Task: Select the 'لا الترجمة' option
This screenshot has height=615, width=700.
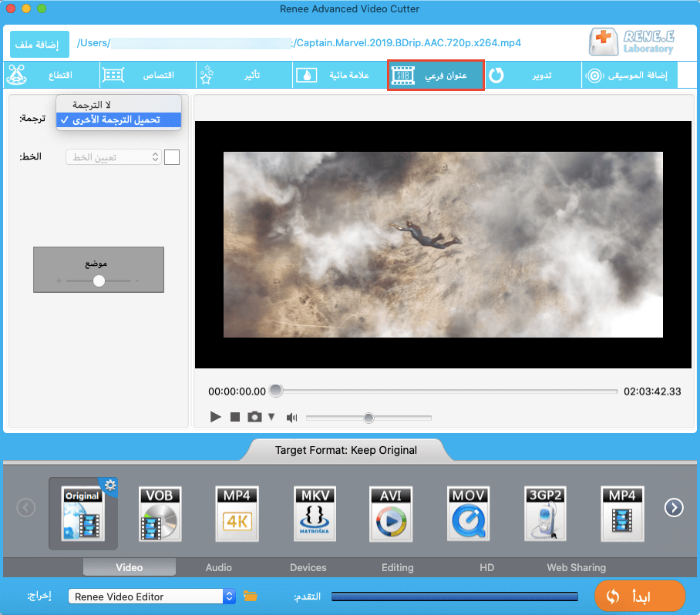Action: (119, 105)
